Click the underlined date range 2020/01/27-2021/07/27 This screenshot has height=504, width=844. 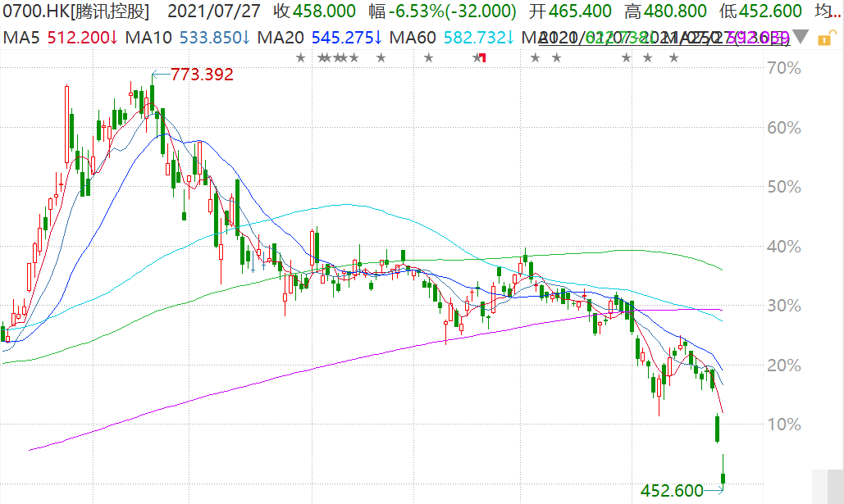664,38
